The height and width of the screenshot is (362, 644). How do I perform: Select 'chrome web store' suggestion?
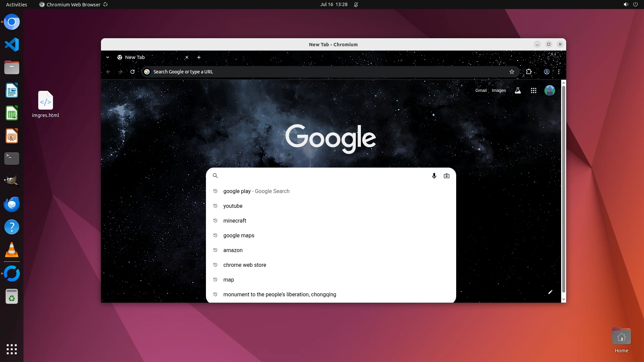click(245, 265)
